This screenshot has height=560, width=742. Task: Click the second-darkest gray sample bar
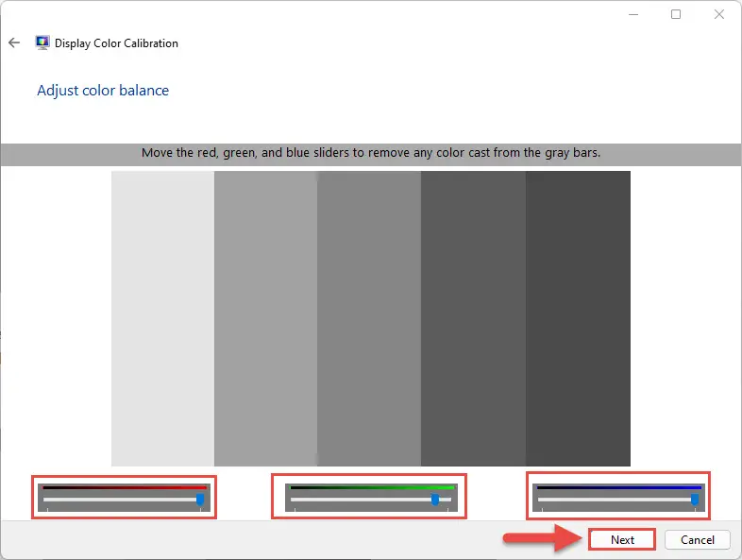(473, 318)
